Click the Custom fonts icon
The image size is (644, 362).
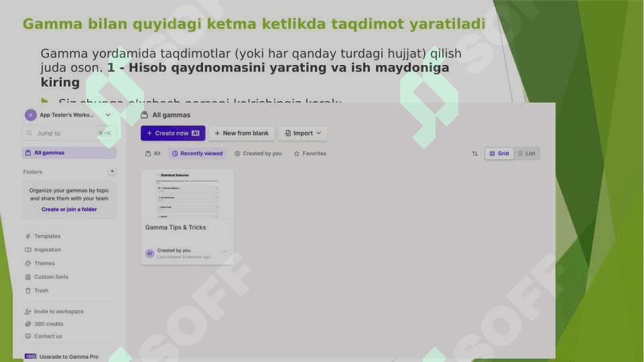tap(28, 277)
